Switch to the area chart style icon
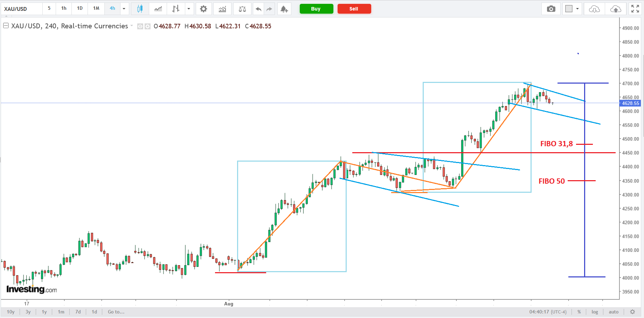The image size is (644, 318). [x=158, y=9]
